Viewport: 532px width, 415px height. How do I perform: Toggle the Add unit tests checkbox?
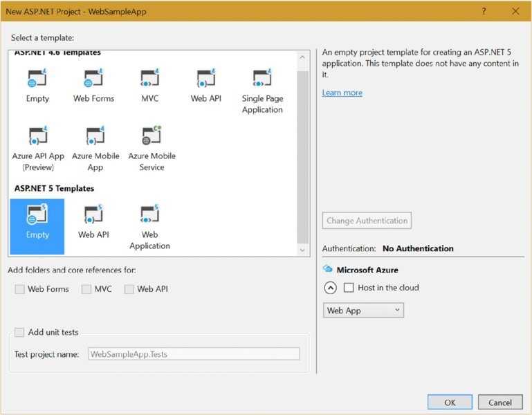pyautogui.click(x=19, y=332)
